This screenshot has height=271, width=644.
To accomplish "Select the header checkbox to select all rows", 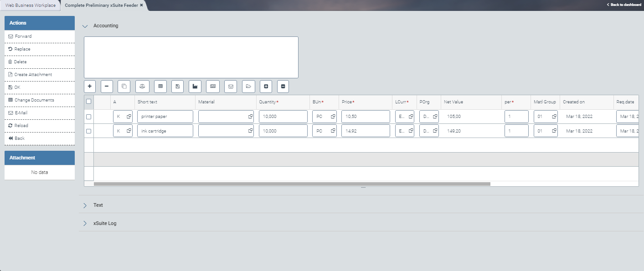I will coord(89,102).
